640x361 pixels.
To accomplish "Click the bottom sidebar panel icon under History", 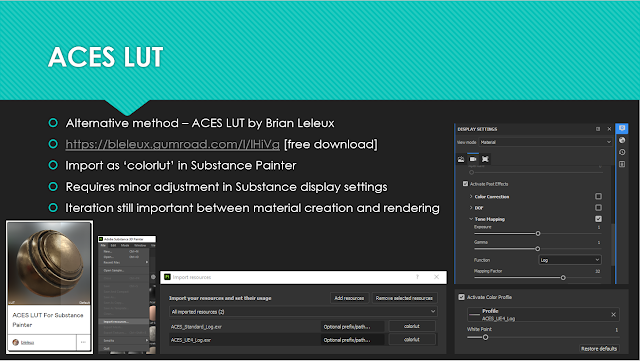I will click(x=622, y=164).
